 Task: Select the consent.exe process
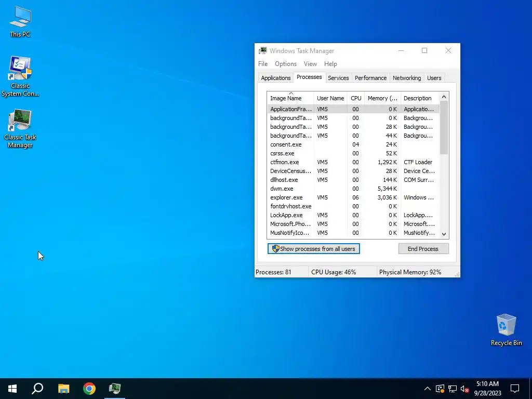pyautogui.click(x=353, y=144)
